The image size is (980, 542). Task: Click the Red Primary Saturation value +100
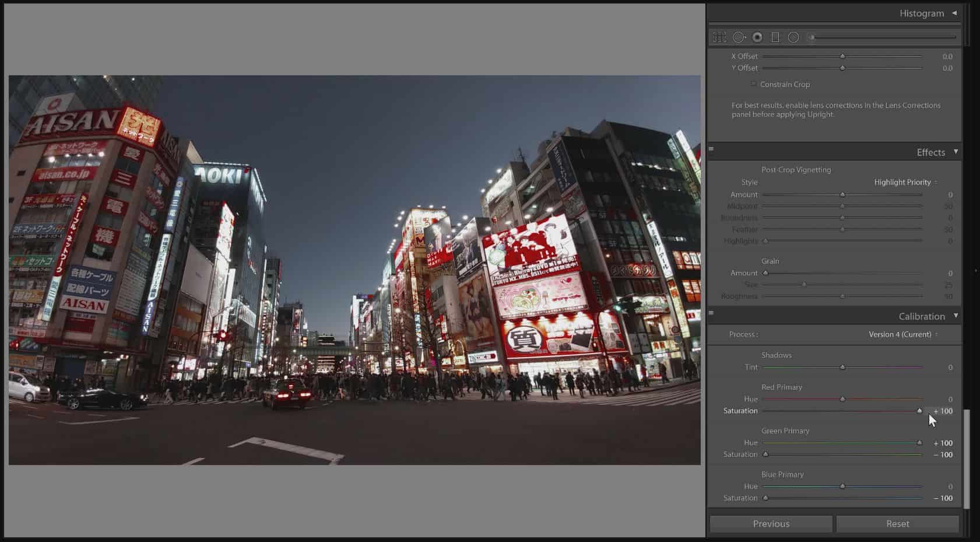(943, 411)
